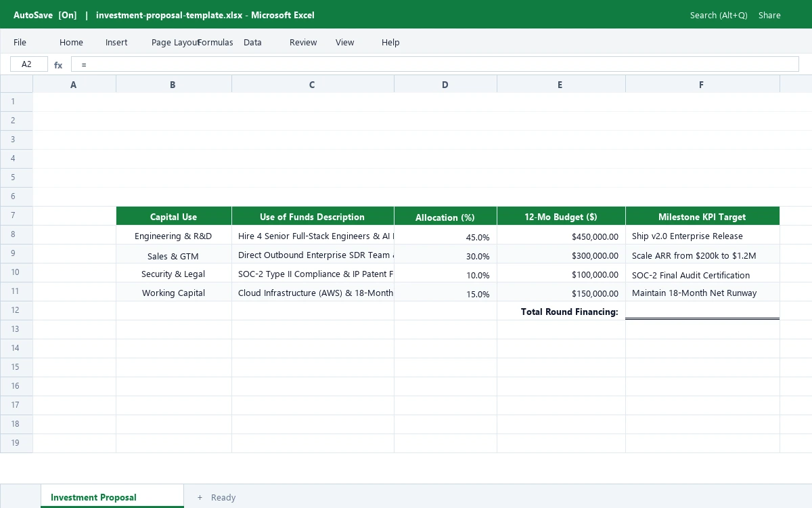The height and width of the screenshot is (508, 812).
Task: Select column C header
Action: pos(313,84)
